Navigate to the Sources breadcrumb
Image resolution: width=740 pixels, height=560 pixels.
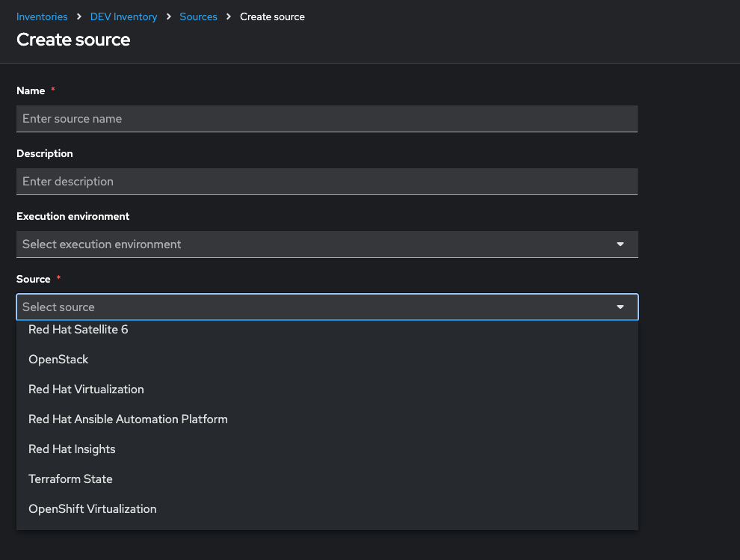(198, 16)
